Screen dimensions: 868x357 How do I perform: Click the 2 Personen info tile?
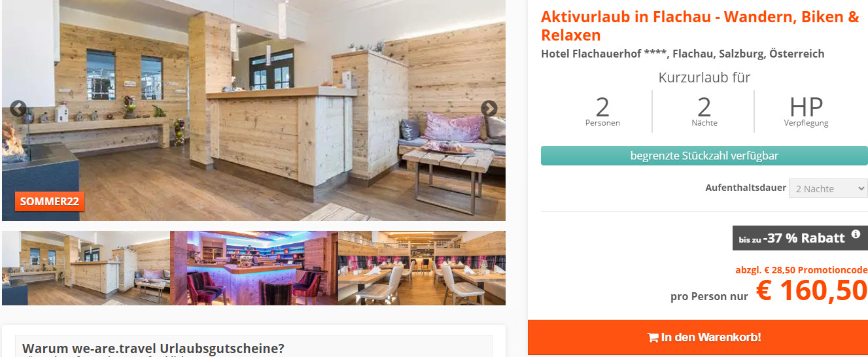point(602,111)
